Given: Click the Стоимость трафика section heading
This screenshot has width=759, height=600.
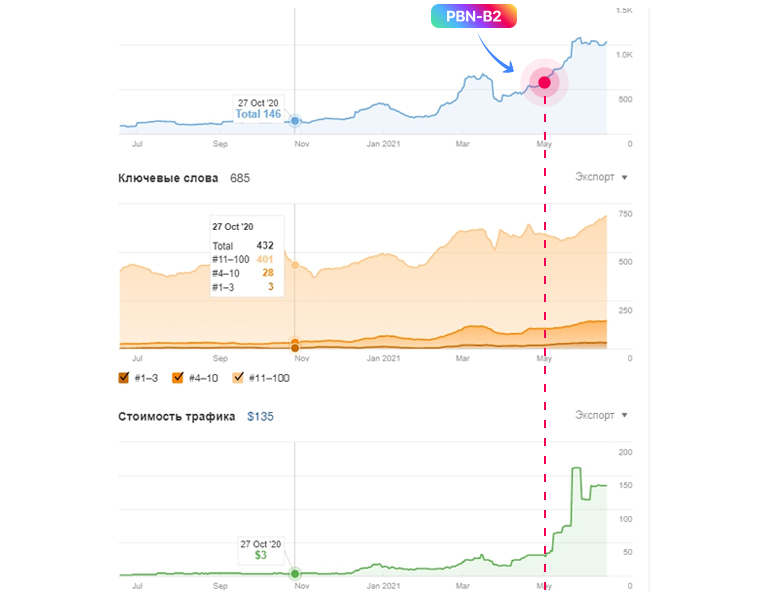Looking at the screenshot, I should 176,416.
